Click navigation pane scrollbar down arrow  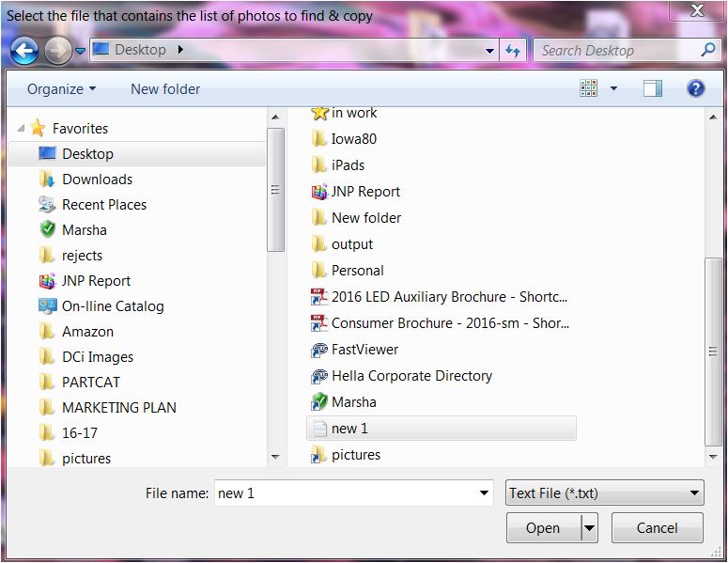[x=275, y=457]
